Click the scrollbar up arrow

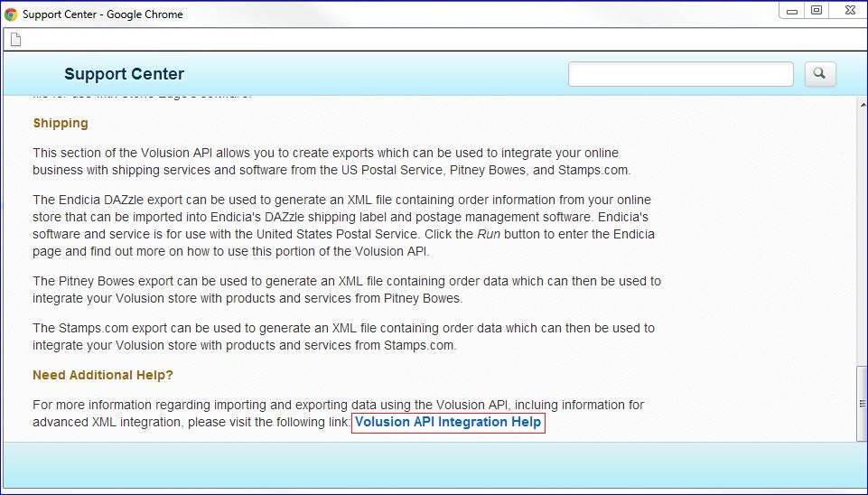point(863,104)
